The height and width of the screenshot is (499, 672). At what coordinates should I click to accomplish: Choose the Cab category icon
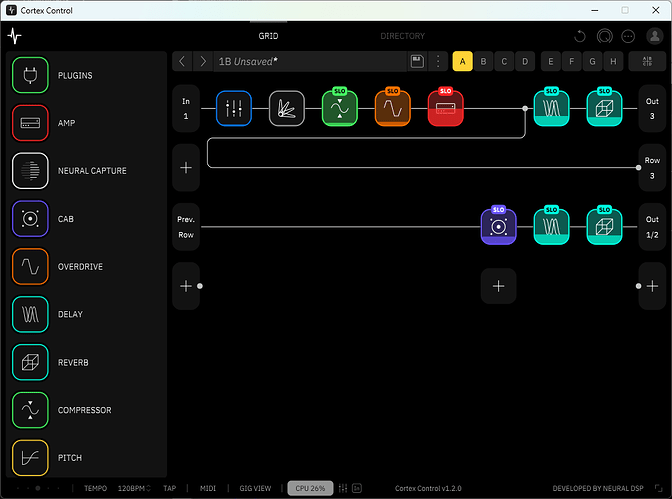(30, 219)
